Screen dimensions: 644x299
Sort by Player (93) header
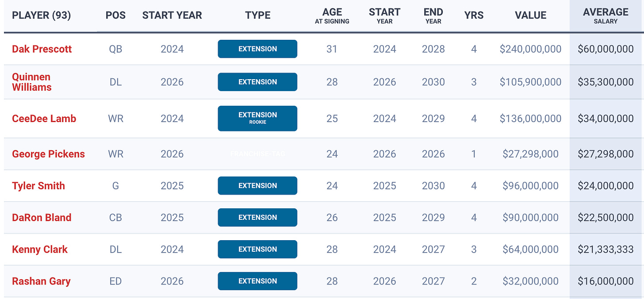[41, 15]
